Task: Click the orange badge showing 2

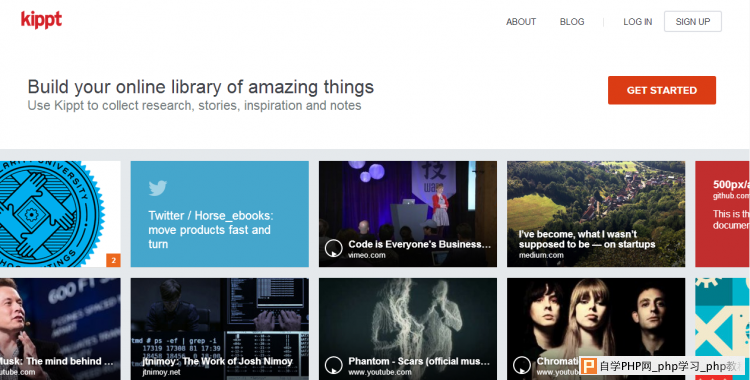Action: [113, 260]
